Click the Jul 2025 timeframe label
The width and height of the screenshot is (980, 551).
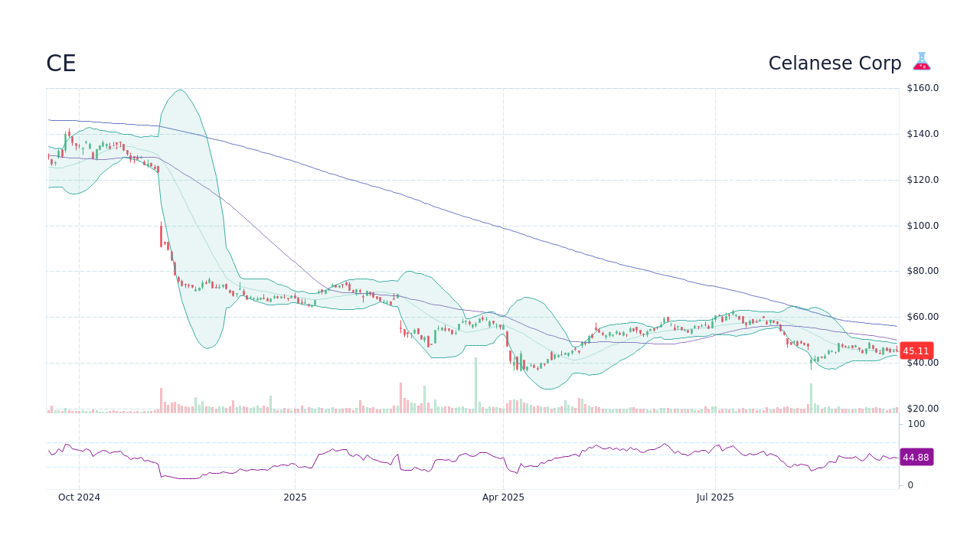[x=715, y=497]
